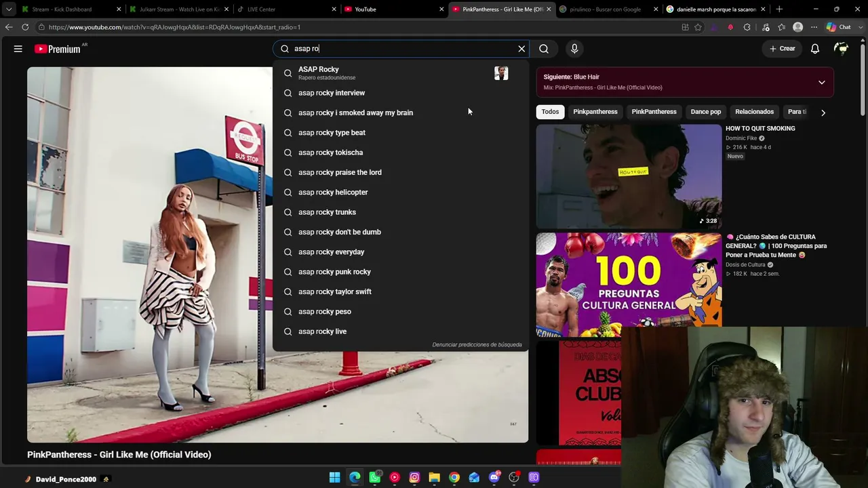Pick suggestion asap rocky punk rocky

pyautogui.click(x=400, y=272)
